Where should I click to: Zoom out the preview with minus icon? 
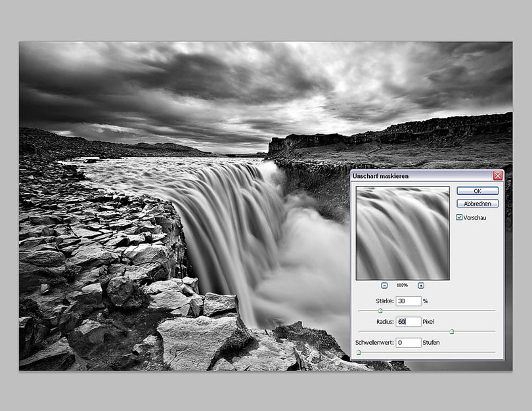(x=384, y=286)
